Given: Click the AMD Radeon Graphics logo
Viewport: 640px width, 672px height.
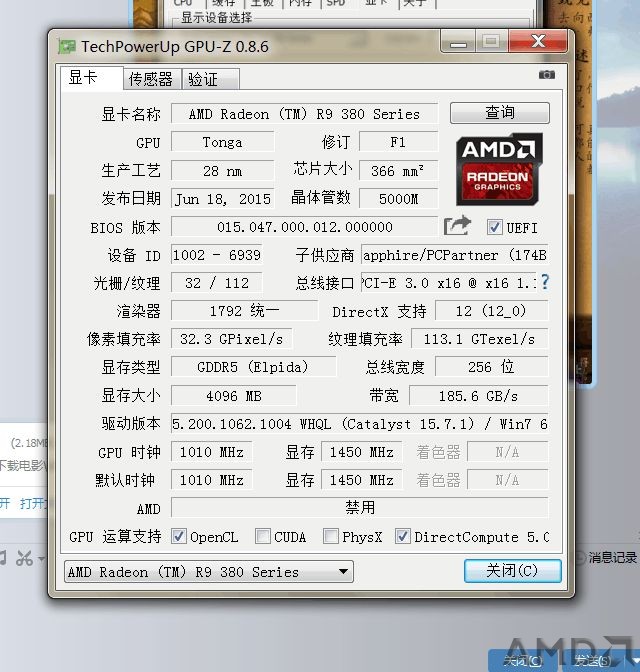Looking at the screenshot, I should [x=499, y=169].
